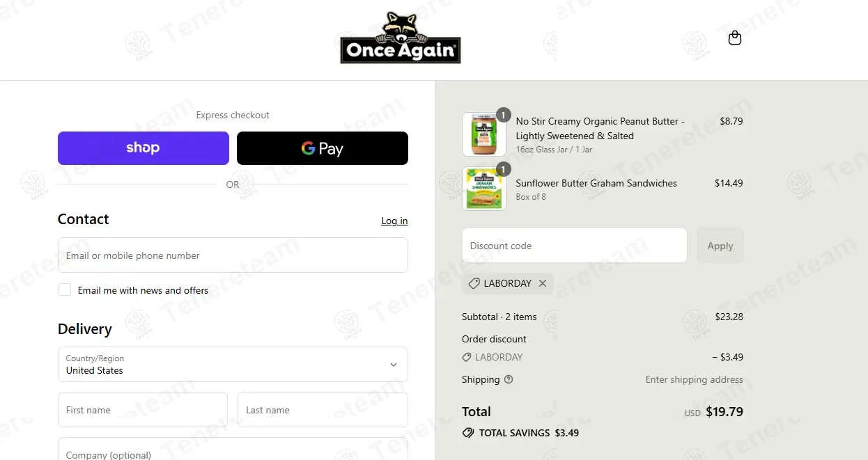
Task: Focus the Email or mobile phone field
Action: click(x=233, y=255)
